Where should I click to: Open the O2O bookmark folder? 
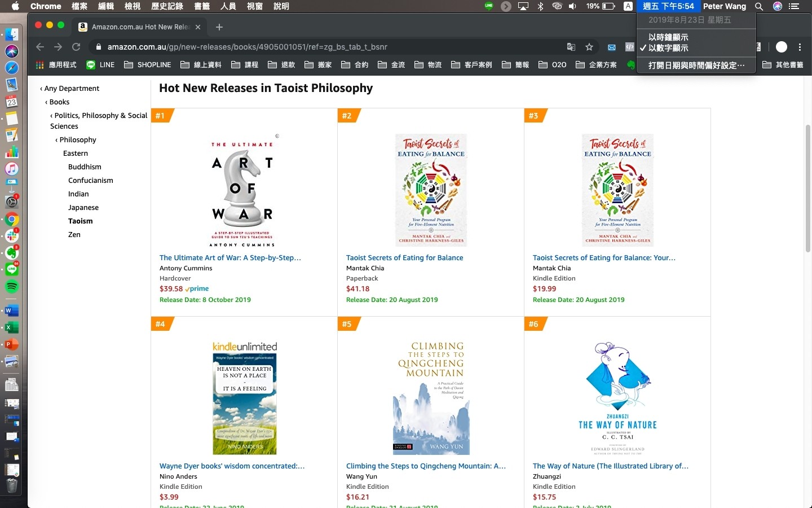coord(553,65)
